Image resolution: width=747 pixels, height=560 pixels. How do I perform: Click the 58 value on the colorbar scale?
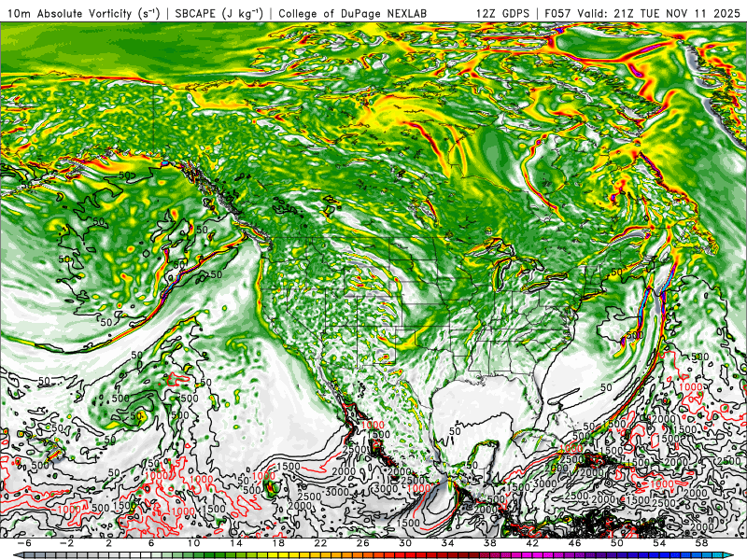tap(702, 543)
